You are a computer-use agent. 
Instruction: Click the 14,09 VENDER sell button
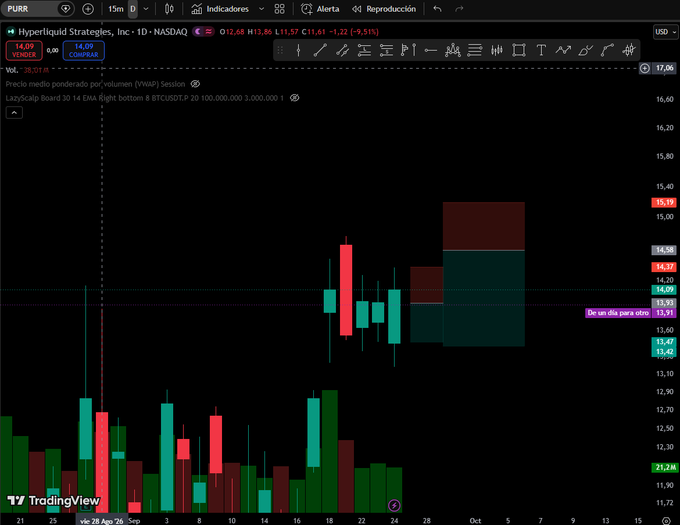[24, 50]
